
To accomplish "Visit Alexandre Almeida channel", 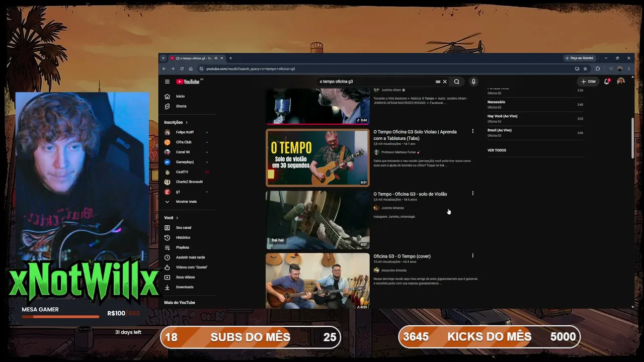I will tap(394, 270).
